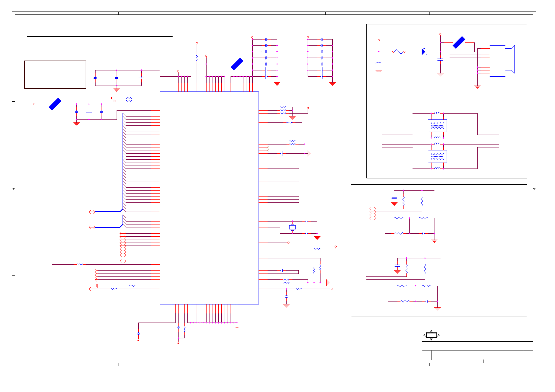The image size is (555, 392).
Task: Click the lower common-mode choke transformer
Action: (437, 156)
